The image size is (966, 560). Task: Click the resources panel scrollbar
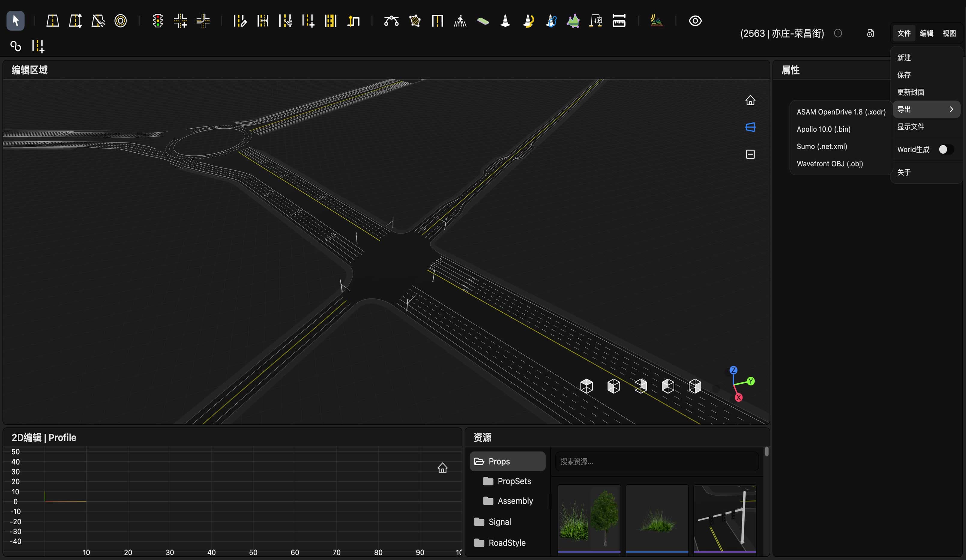pyautogui.click(x=767, y=452)
